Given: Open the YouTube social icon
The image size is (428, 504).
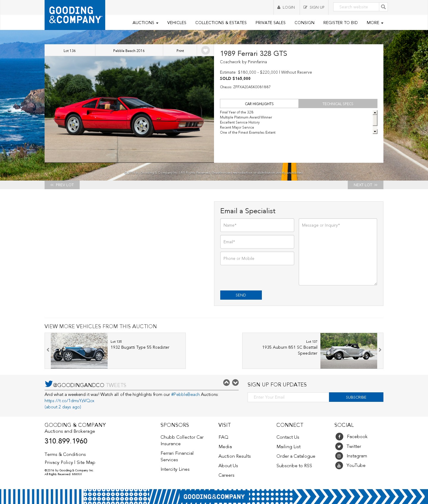Looking at the screenshot, I should tap(339, 465).
